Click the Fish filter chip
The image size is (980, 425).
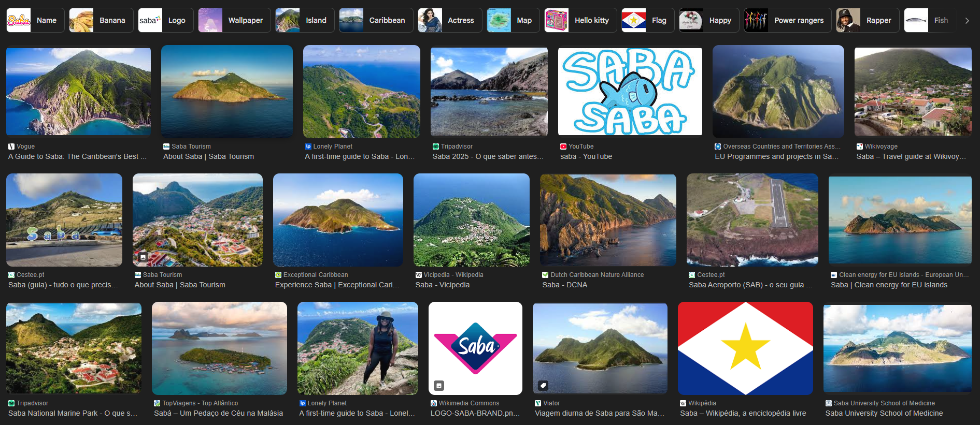[x=930, y=20]
